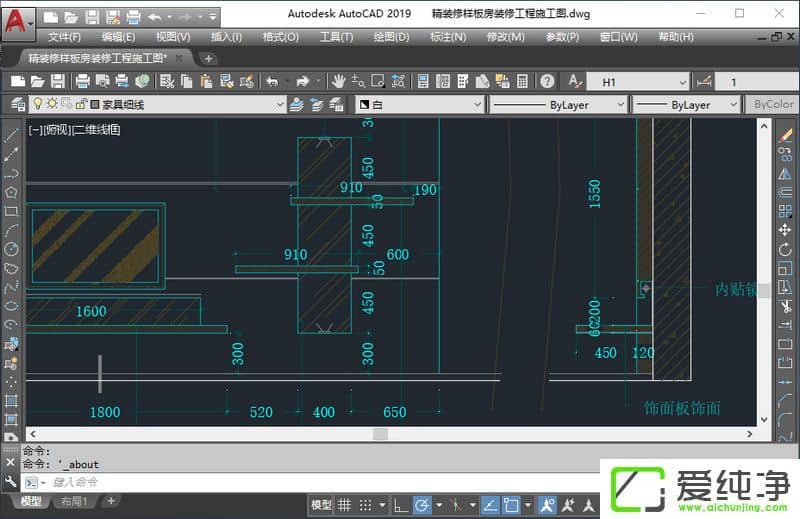Screen dimensions: 800x519
Task: Click the 模型 model space status button
Action: (321, 505)
